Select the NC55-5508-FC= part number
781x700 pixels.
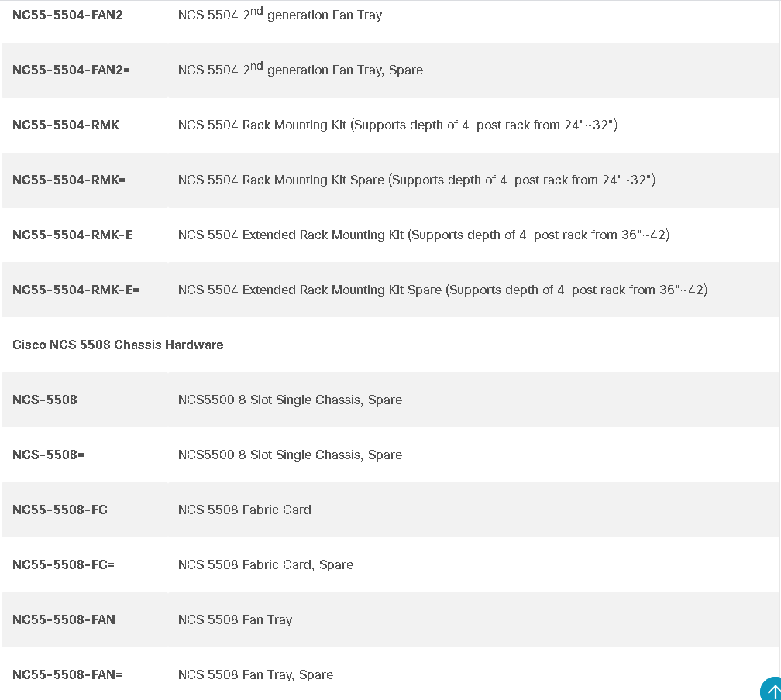[64, 564]
